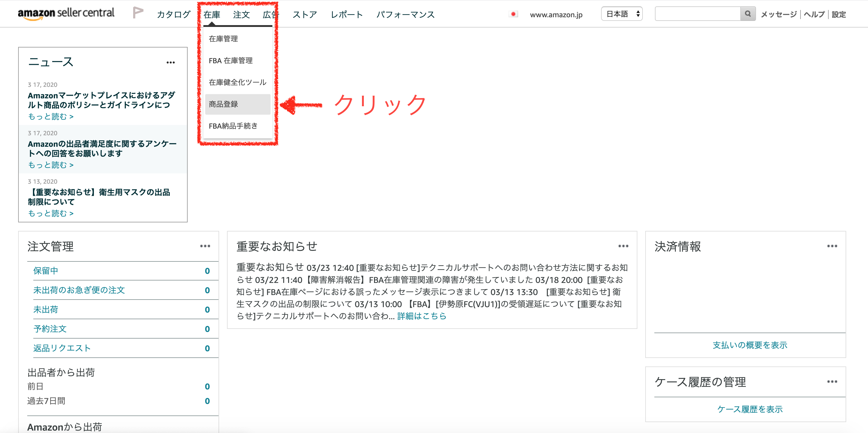868x433 pixels.
Task: Open the 日本語 language dropdown
Action: [622, 14]
